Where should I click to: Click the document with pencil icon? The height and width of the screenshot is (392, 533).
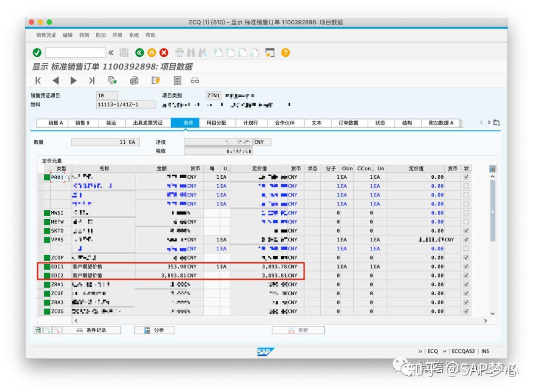[x=155, y=80]
